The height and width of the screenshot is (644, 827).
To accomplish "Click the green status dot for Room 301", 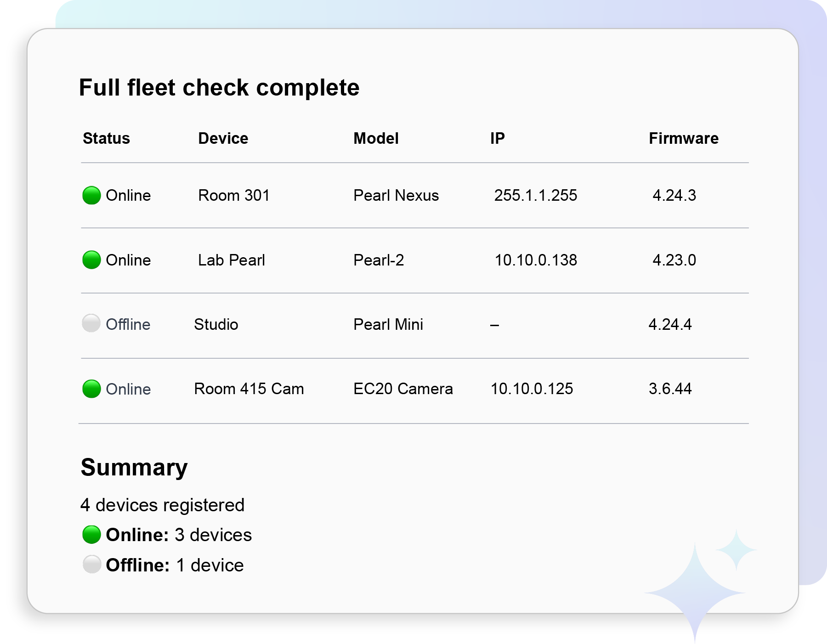I will click(x=91, y=195).
